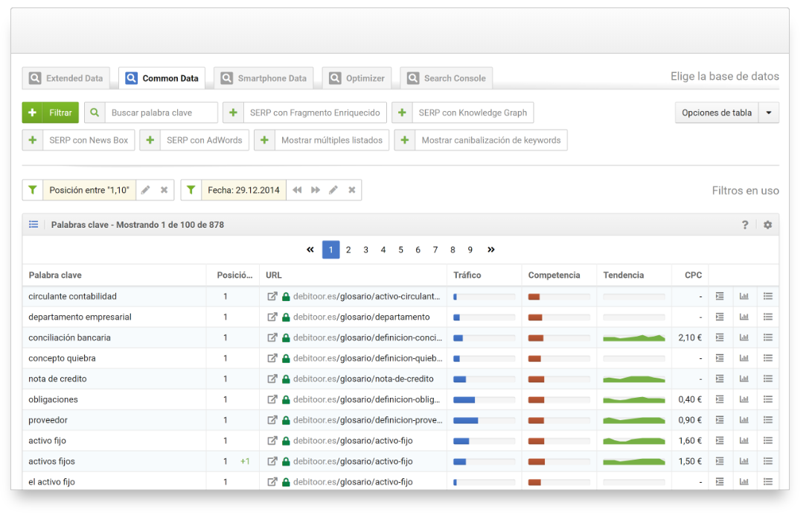The height and width of the screenshot is (517, 812).
Task: Switch to the Extended Data tab
Action: (66, 78)
